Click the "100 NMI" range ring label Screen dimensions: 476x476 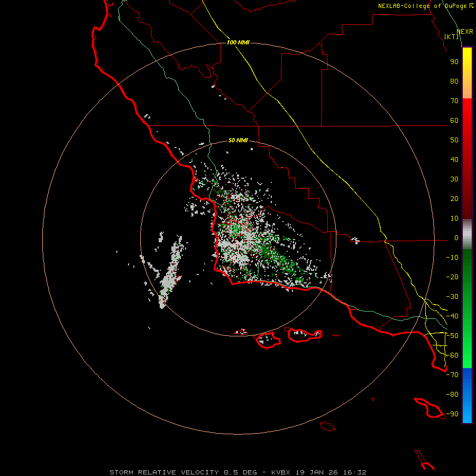point(238,42)
